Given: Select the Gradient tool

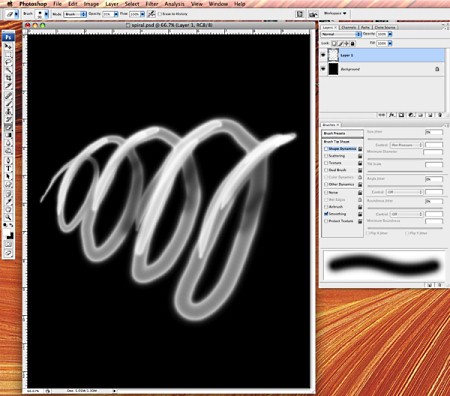Looking at the screenshot, I should [x=8, y=136].
